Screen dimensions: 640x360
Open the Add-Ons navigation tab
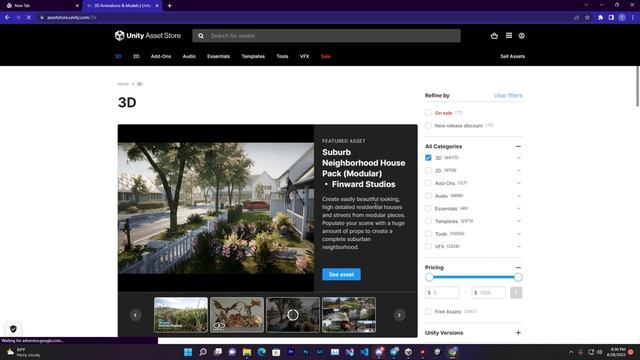pyautogui.click(x=161, y=56)
